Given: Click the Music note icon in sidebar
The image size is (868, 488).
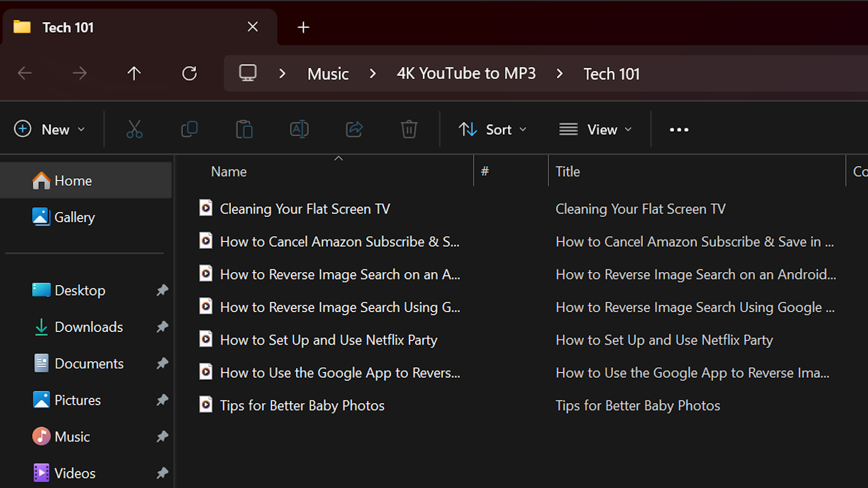Looking at the screenshot, I should pos(41,436).
